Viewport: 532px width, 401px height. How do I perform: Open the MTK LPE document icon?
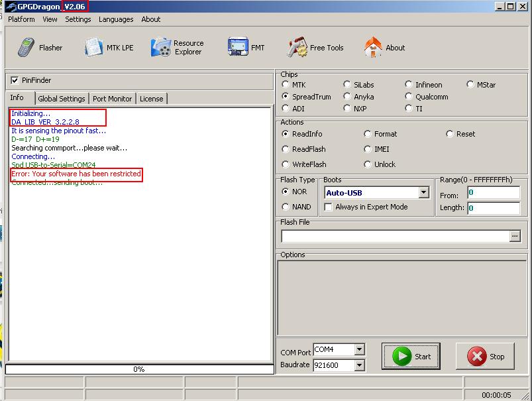[x=93, y=47]
